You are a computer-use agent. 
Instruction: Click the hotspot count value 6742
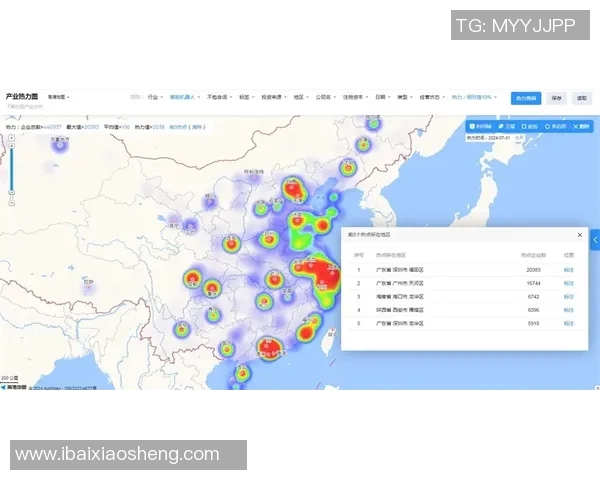[533, 297]
